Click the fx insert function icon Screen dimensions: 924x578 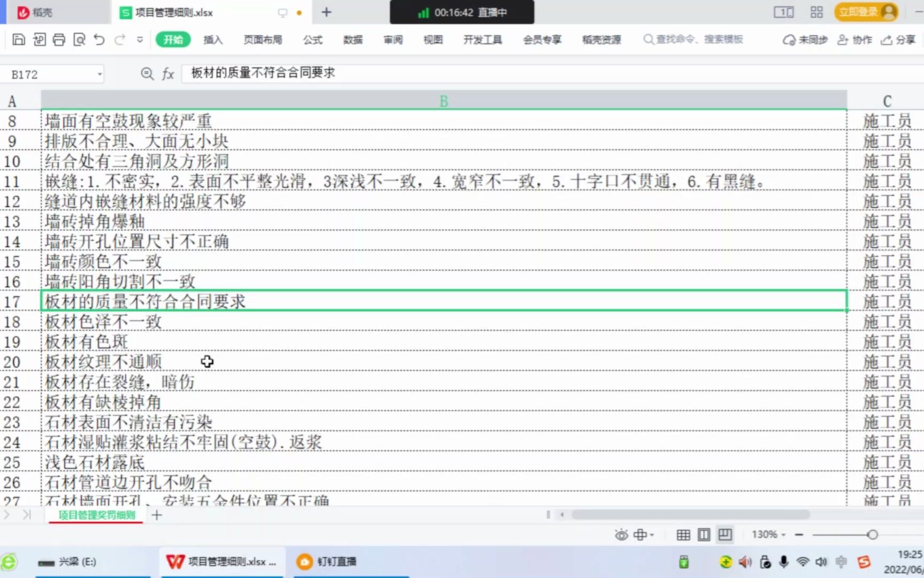(168, 74)
